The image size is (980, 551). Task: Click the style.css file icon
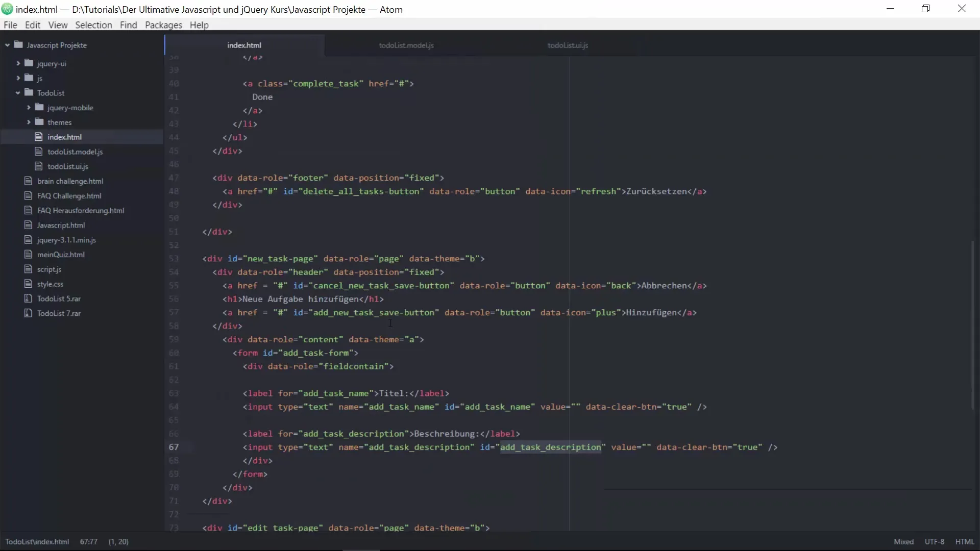click(x=28, y=284)
